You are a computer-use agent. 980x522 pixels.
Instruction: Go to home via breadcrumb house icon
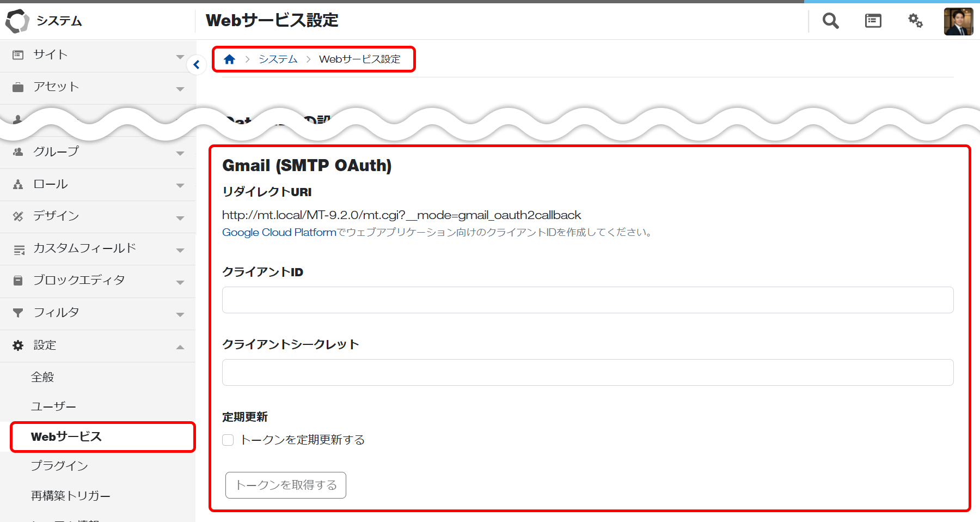(229, 59)
